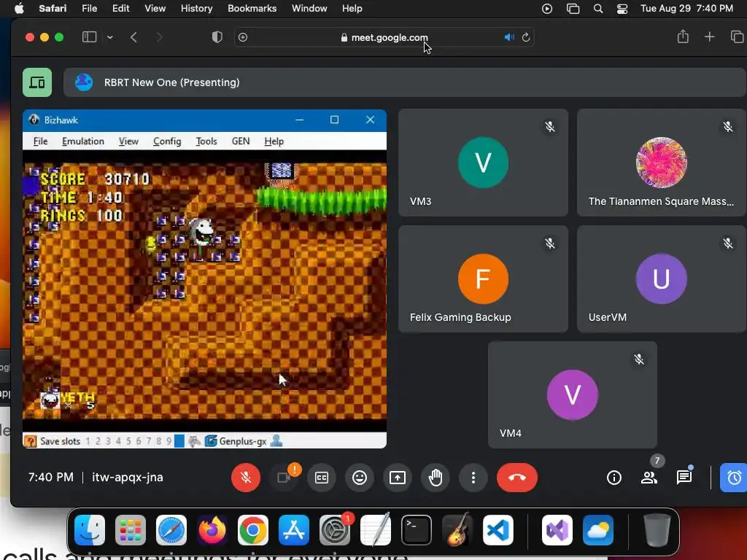747x560 pixels.
Task: Open GarageBand from the Dock
Action: 457,530
